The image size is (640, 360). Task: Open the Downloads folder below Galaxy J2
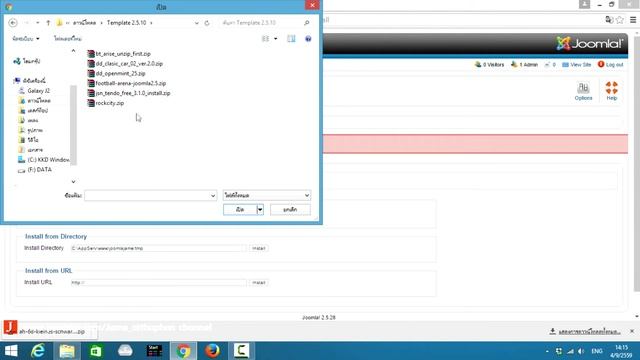tap(35, 100)
